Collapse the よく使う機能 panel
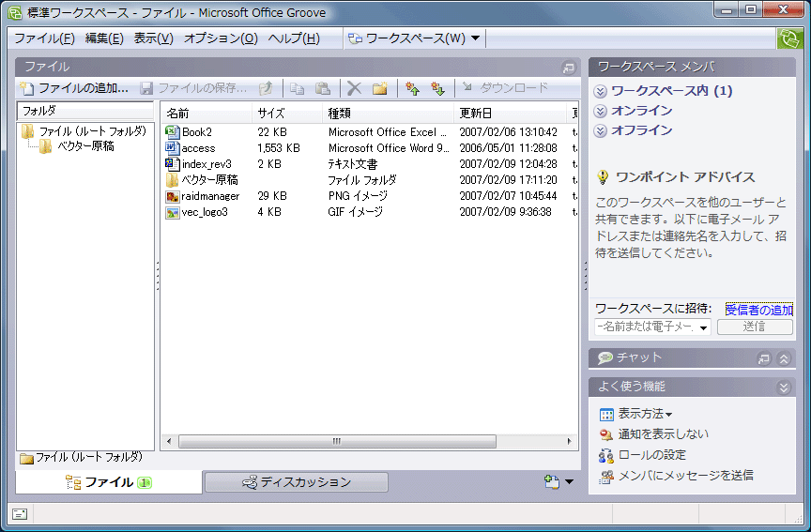Screen dimensions: 811x532 pyautogui.click(x=784, y=387)
